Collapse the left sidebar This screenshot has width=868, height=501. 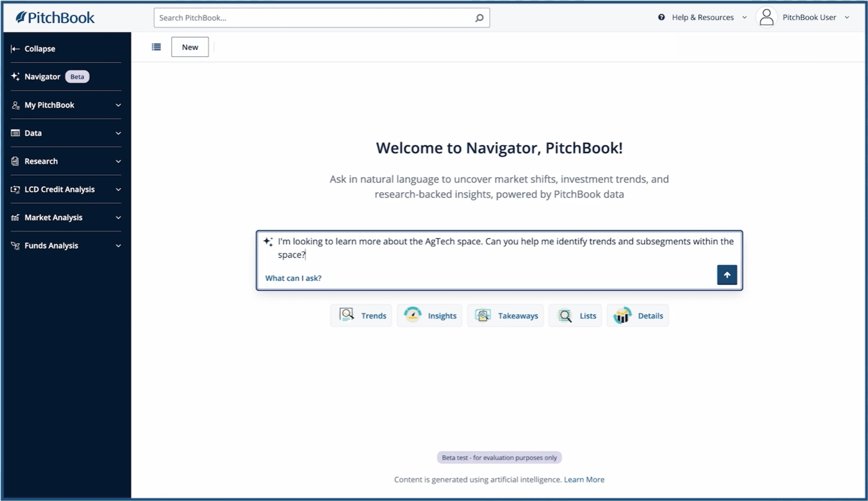pyautogui.click(x=33, y=49)
